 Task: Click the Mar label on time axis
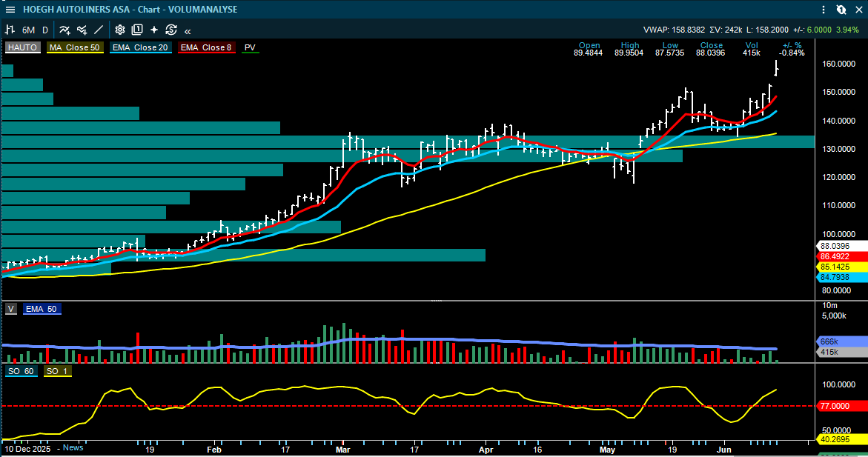tap(342, 450)
